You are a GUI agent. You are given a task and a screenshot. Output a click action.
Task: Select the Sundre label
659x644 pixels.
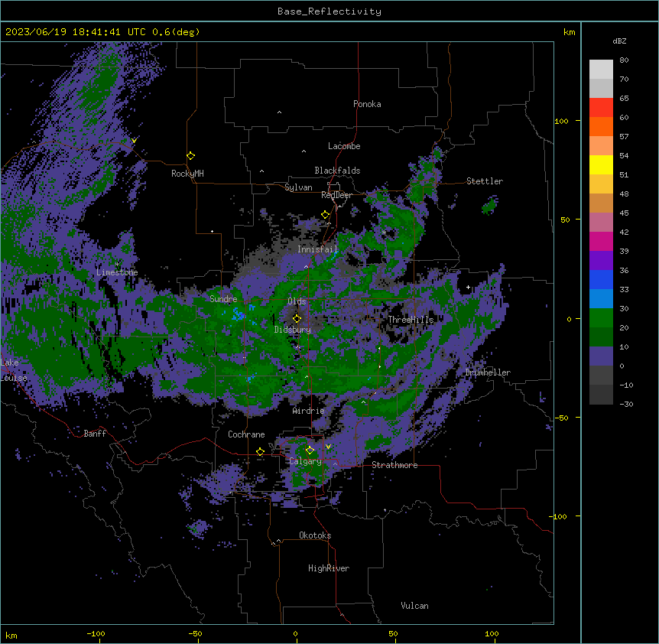(x=223, y=299)
